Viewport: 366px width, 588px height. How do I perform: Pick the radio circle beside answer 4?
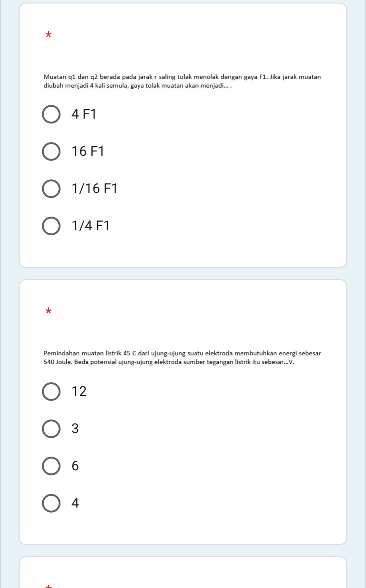51,503
